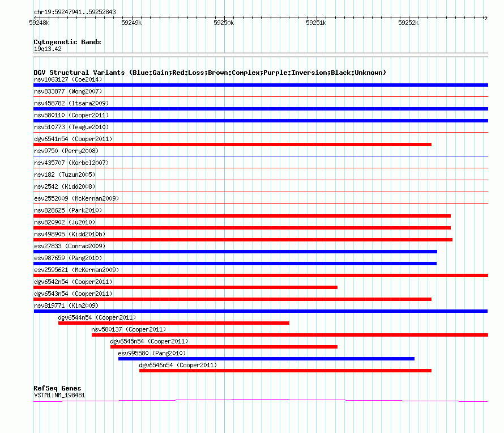Click the nsv182 (Tuzun2005) label
Image resolution: width=504 pixels, height=433 pixels.
[x=65, y=175]
